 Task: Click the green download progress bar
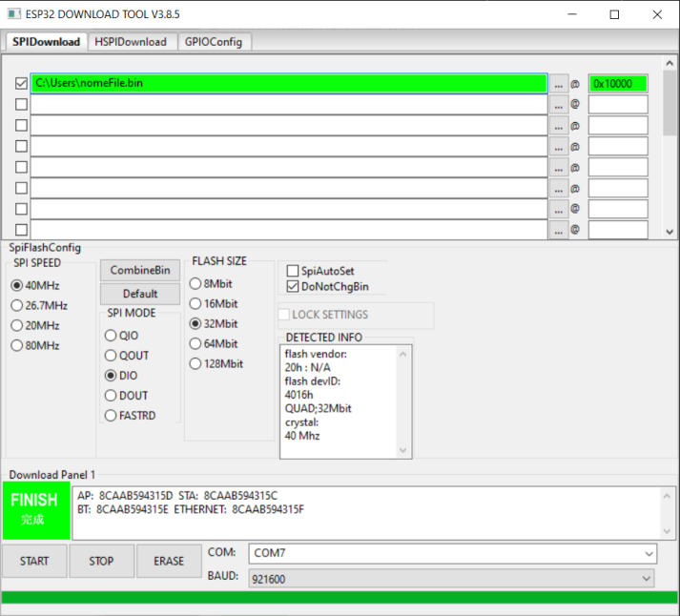340,597
